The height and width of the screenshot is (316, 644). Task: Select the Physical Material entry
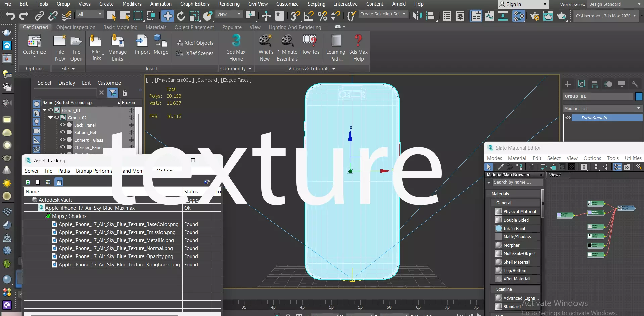point(517,211)
